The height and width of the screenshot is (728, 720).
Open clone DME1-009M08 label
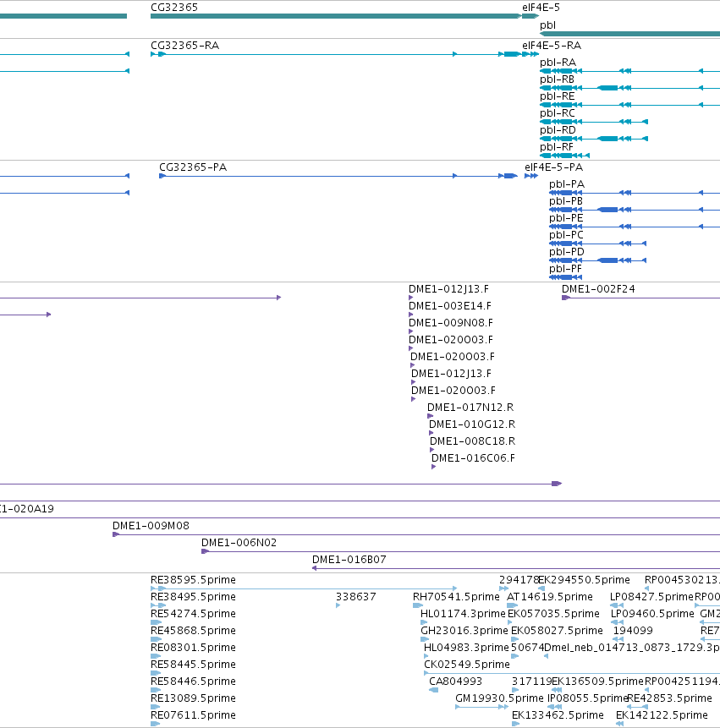tap(151, 526)
